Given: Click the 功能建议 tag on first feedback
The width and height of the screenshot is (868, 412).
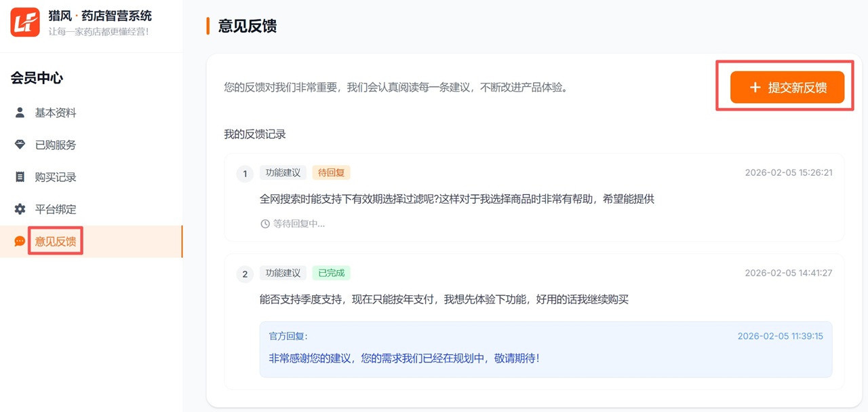Looking at the screenshot, I should point(283,172).
